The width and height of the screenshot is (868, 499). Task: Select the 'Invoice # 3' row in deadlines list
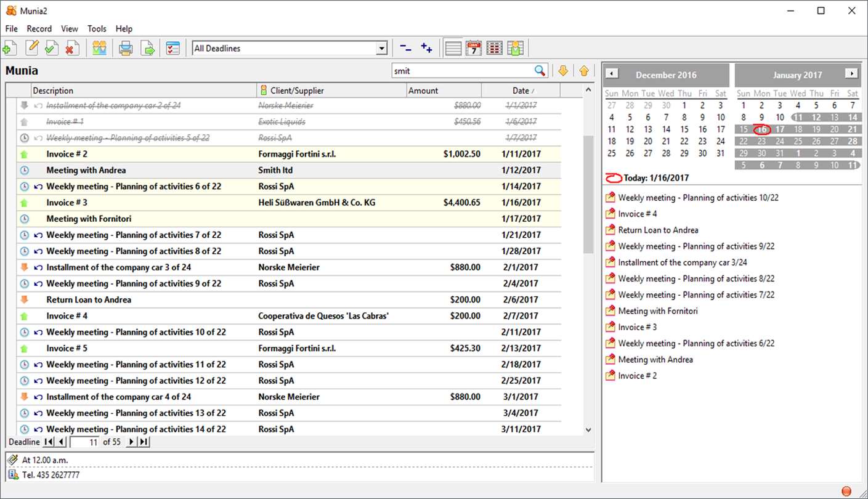[x=289, y=203]
